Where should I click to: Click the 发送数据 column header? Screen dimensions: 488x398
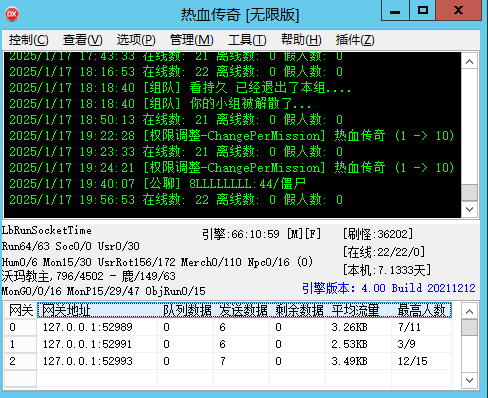242,310
